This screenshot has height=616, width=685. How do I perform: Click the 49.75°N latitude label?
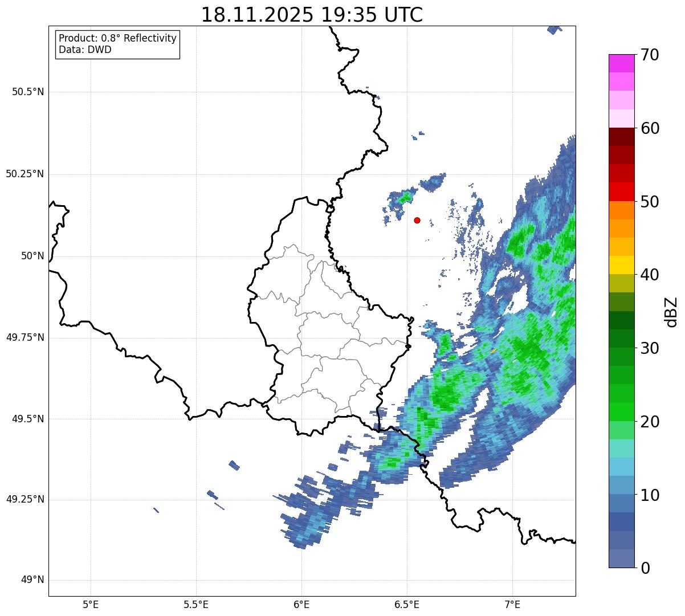pyautogui.click(x=25, y=337)
